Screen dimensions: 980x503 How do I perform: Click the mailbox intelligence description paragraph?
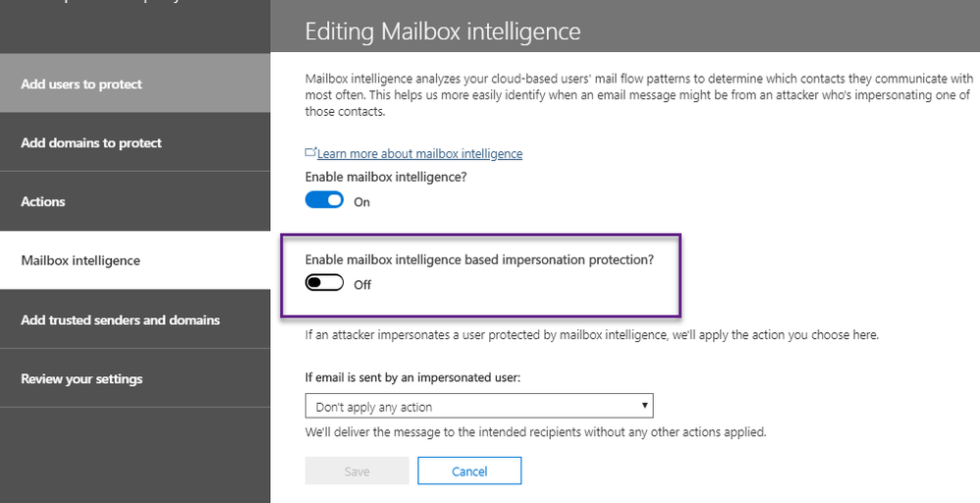(636, 95)
